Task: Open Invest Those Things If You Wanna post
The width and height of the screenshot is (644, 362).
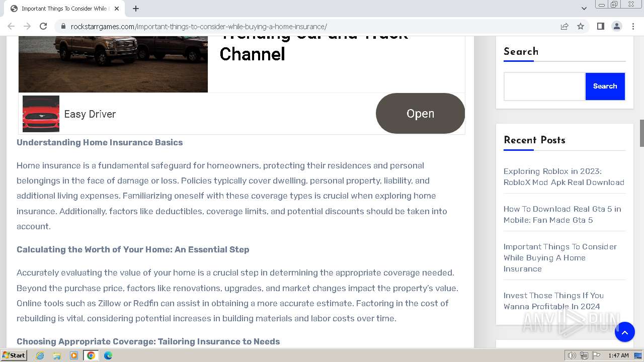Action: tap(553, 301)
